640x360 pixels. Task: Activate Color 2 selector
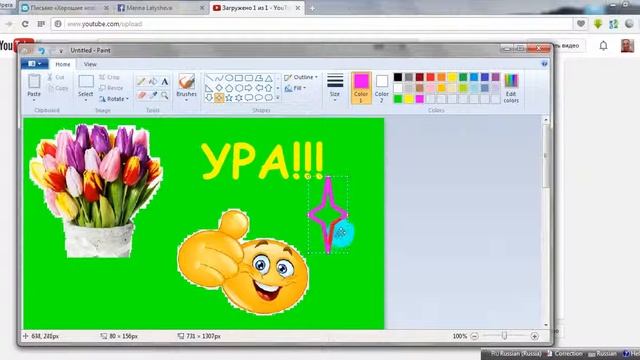(x=382, y=88)
